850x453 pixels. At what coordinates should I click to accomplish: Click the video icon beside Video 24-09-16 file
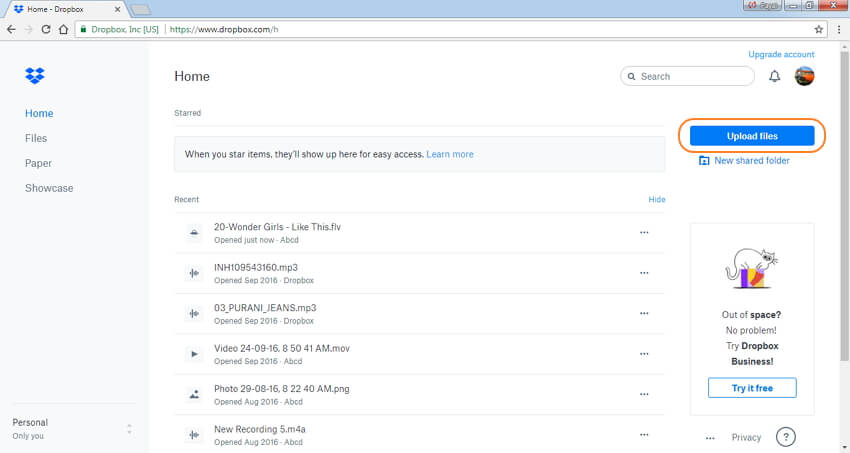[194, 354]
